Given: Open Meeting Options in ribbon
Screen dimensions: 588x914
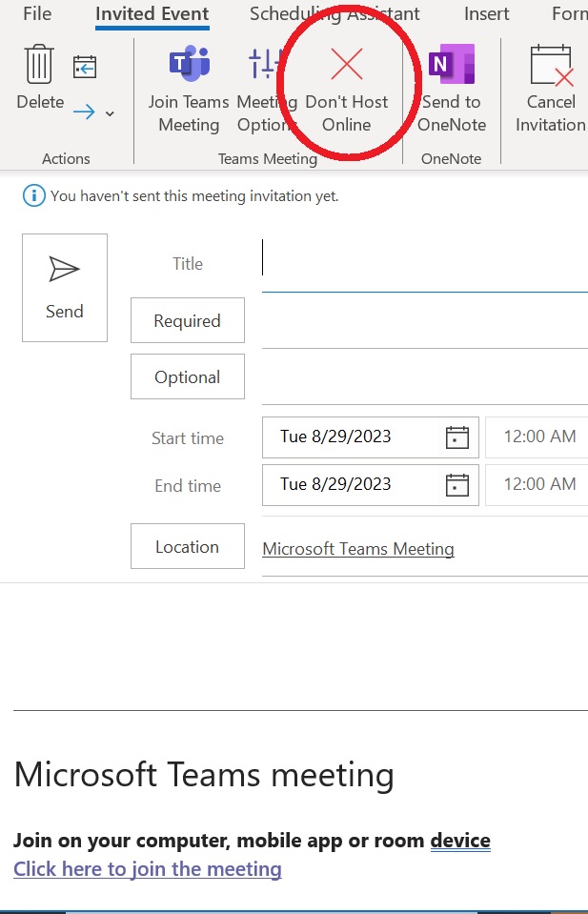Looking at the screenshot, I should click(x=266, y=91).
